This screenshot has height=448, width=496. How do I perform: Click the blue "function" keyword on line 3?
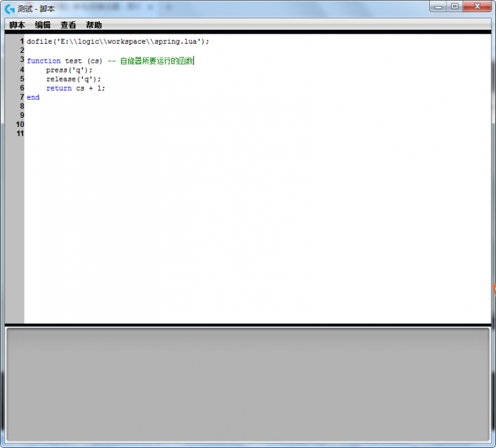click(44, 61)
